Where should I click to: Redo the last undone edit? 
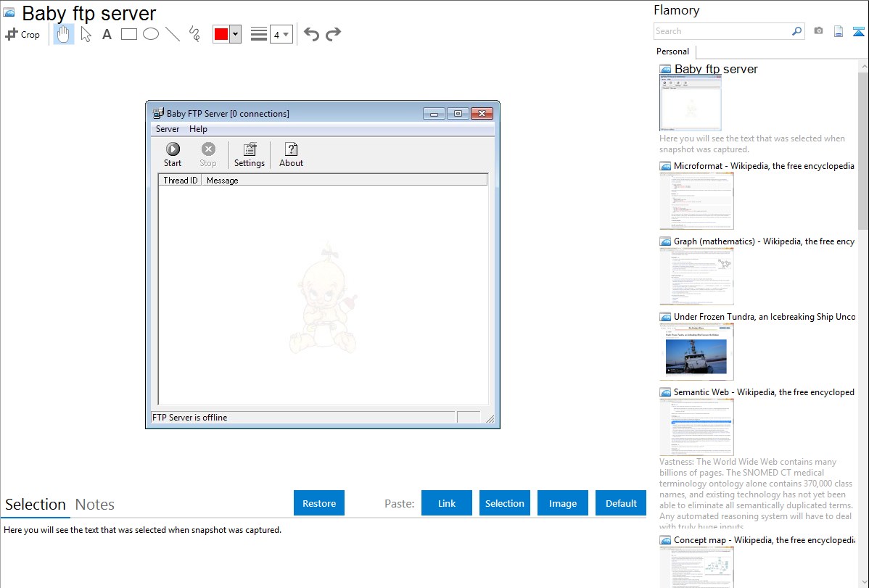pos(333,34)
